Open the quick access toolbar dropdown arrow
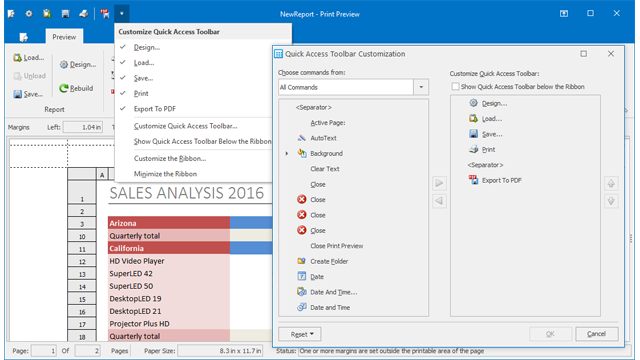Viewport: 640px width, 360px height. point(122,14)
